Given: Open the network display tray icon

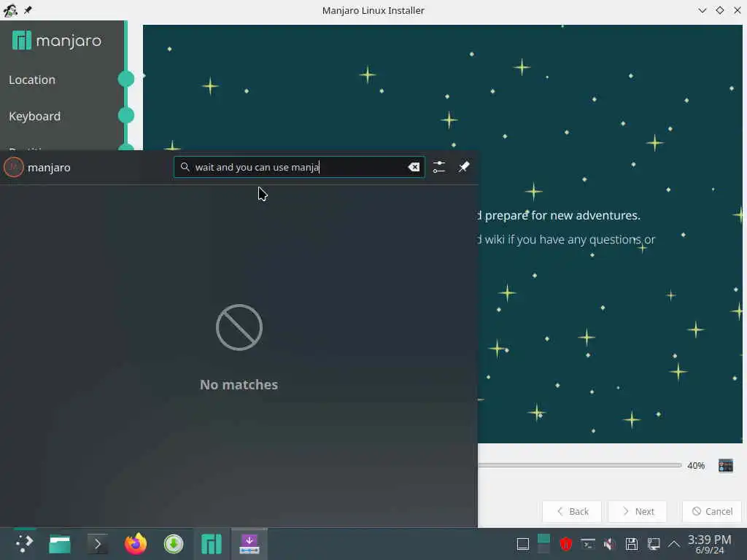Looking at the screenshot, I should (654, 544).
